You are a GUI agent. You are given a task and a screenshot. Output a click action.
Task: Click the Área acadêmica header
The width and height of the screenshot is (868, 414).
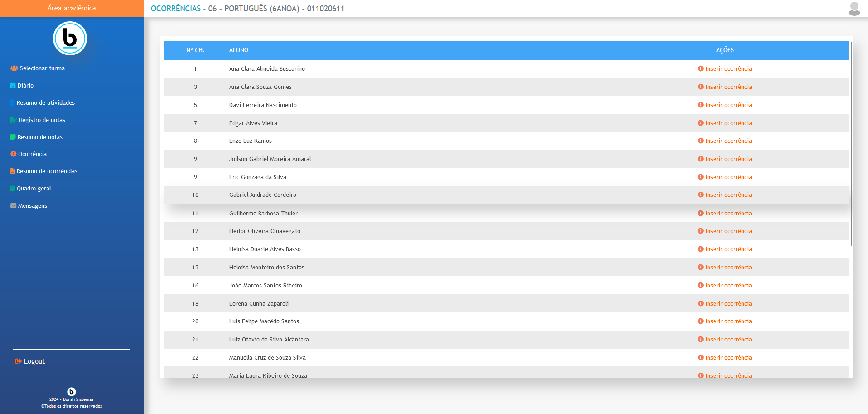(72, 8)
